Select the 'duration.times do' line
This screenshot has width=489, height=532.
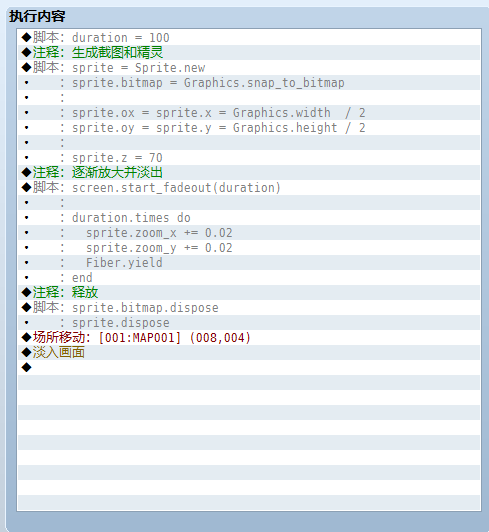pyautogui.click(x=249, y=217)
